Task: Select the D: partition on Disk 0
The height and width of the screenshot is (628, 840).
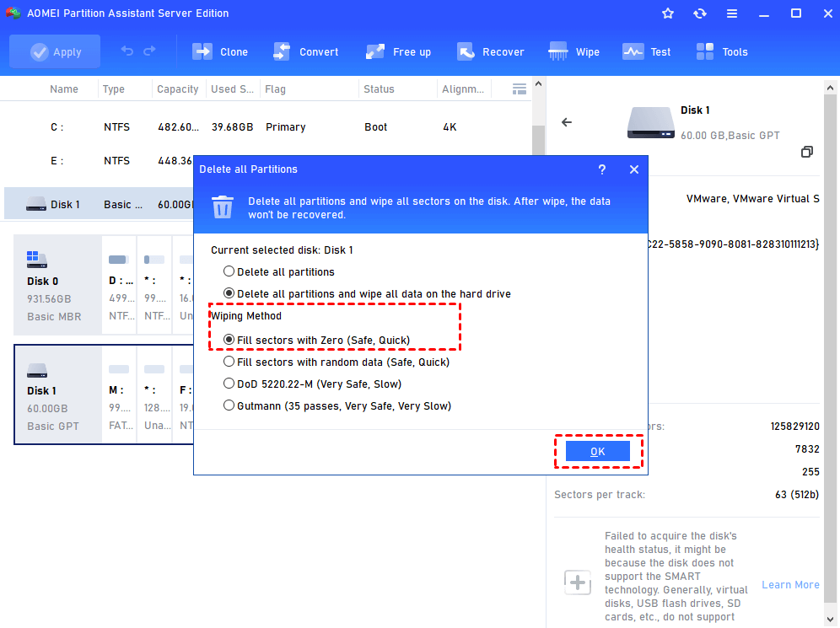Action: pos(119,286)
